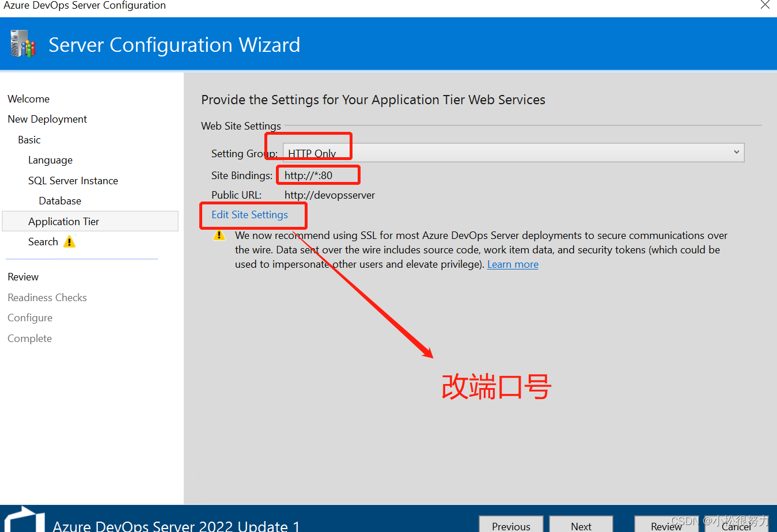Image resolution: width=777 pixels, height=532 pixels.
Task: Open the Search step
Action: 43,242
